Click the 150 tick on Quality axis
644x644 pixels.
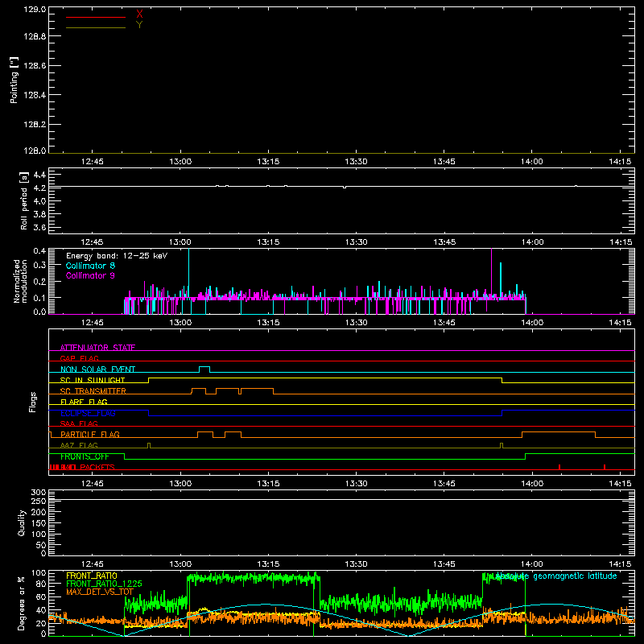tap(38, 523)
